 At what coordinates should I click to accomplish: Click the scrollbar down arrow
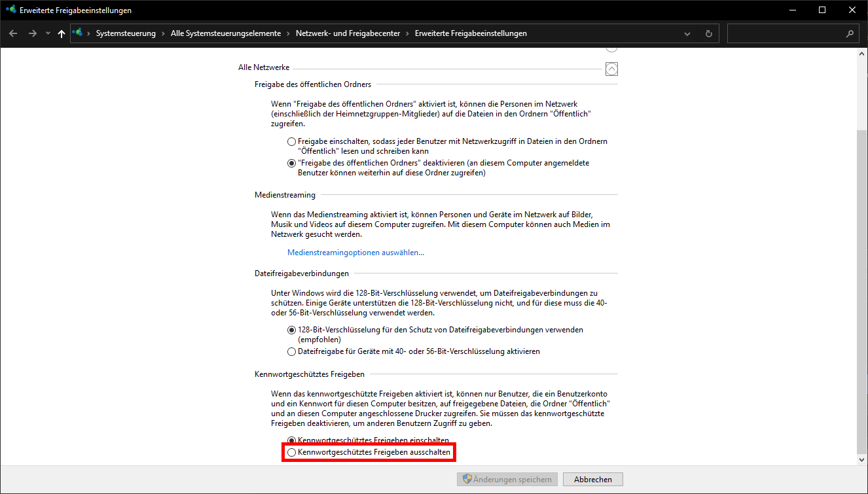(861, 460)
